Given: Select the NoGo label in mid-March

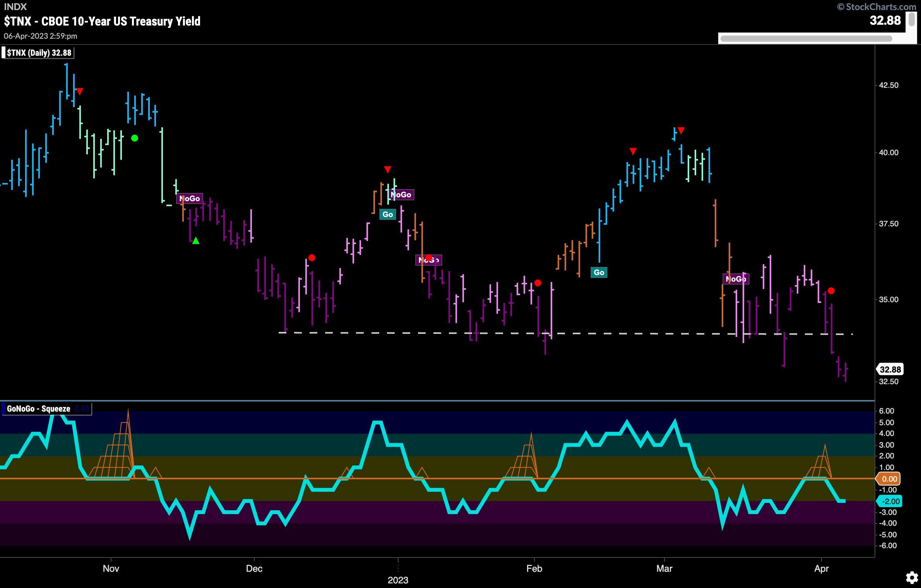Looking at the screenshot, I should (x=736, y=279).
